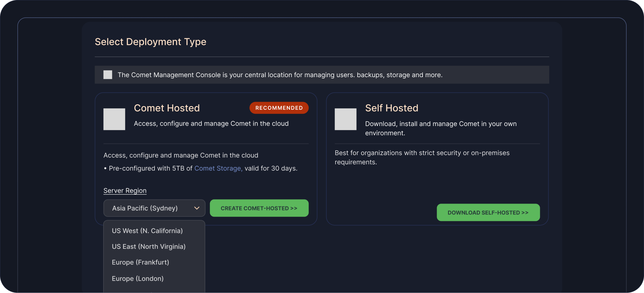Click the Create Comet-Hosted button
Viewport: 644px width, 293px height.
(259, 208)
